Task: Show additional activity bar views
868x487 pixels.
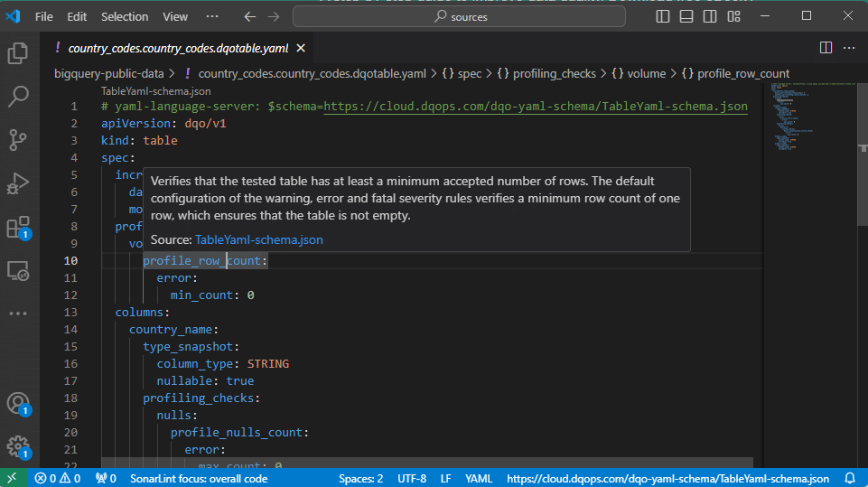Action: click(x=18, y=314)
